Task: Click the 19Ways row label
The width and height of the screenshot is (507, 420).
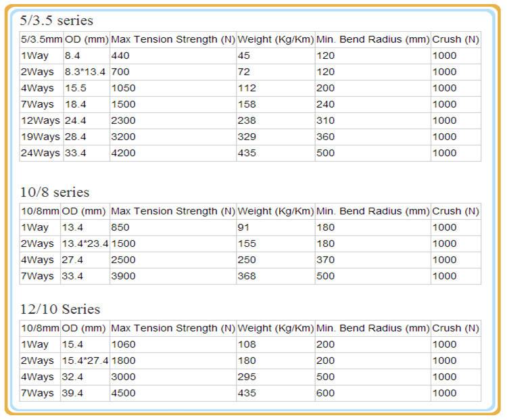Action: coord(41,137)
